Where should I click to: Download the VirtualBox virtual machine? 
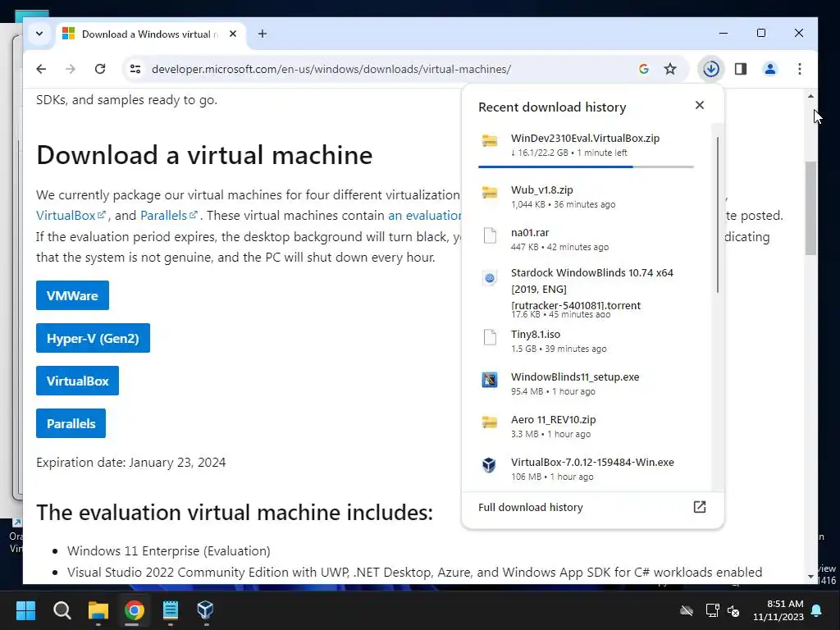77,381
